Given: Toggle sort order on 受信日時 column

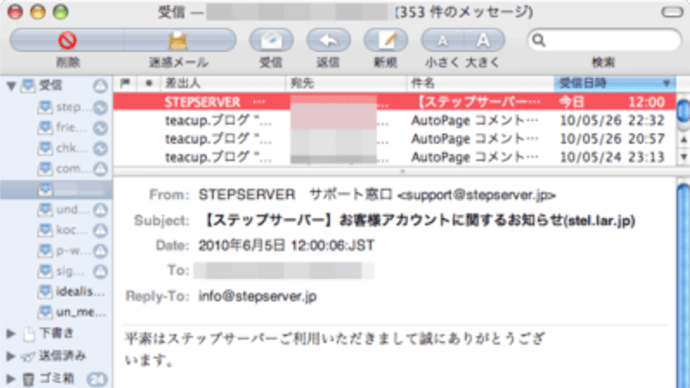Looking at the screenshot, I should coord(615,83).
